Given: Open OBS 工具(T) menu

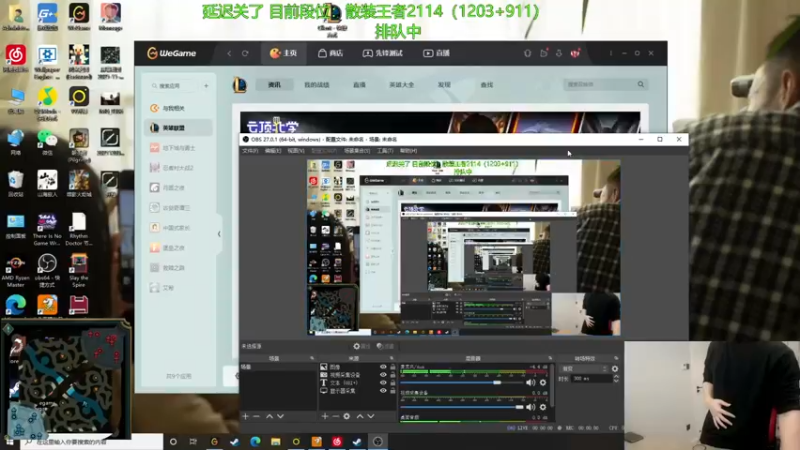Looking at the screenshot, I should pyautogui.click(x=385, y=151).
